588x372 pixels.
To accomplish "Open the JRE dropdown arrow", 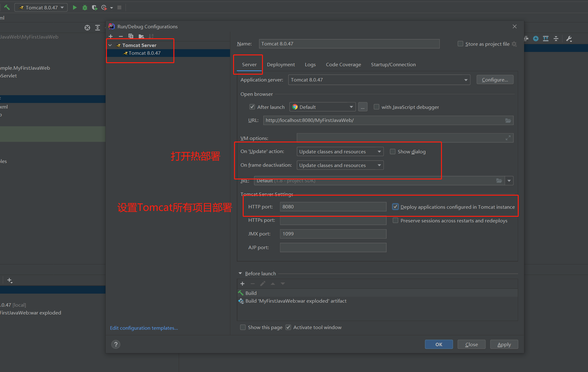I will (x=509, y=181).
